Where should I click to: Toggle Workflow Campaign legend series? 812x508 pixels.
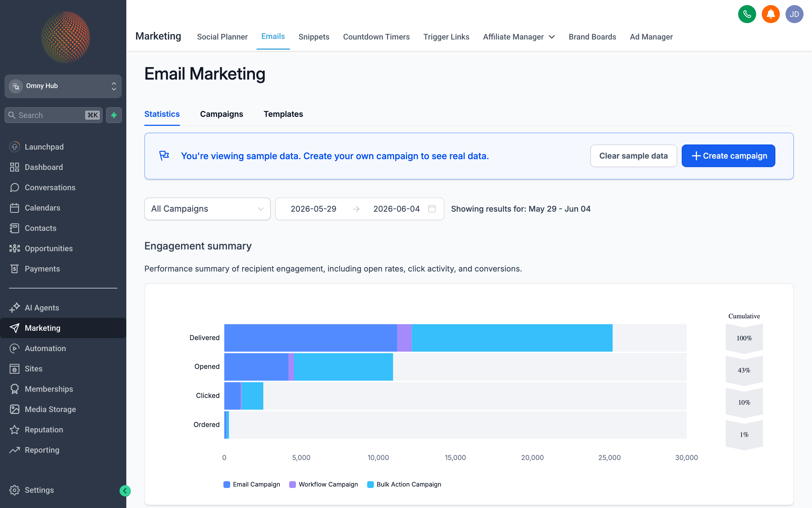[x=324, y=485]
